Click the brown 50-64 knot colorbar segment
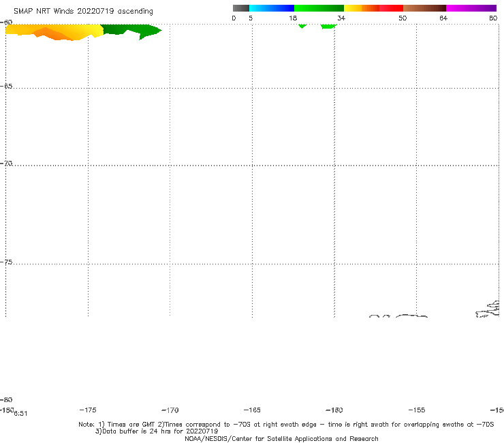The height and width of the screenshot is (443, 504). click(x=424, y=8)
